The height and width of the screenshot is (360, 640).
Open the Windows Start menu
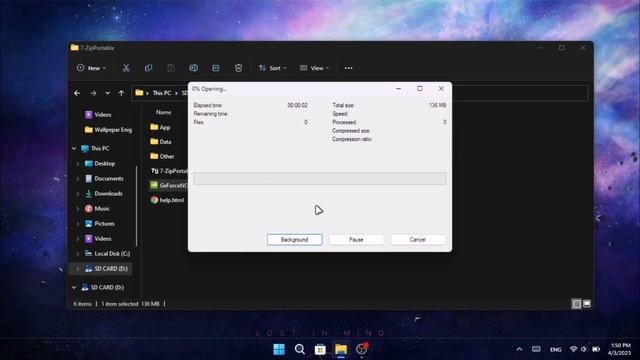[x=279, y=349]
